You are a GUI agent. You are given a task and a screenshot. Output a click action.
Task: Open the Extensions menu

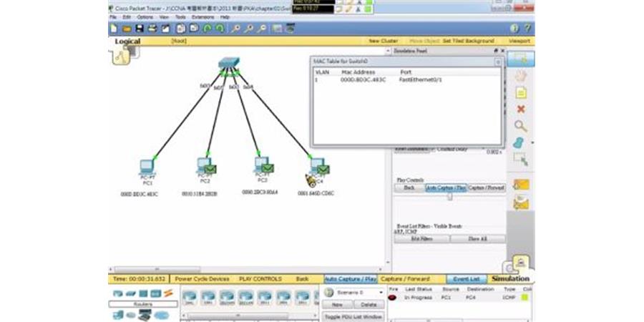[203, 16]
